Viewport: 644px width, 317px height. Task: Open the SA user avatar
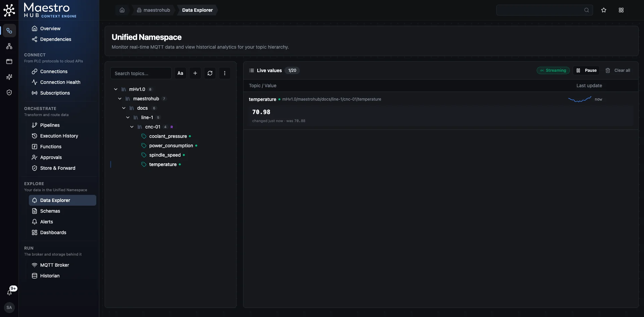[9, 308]
